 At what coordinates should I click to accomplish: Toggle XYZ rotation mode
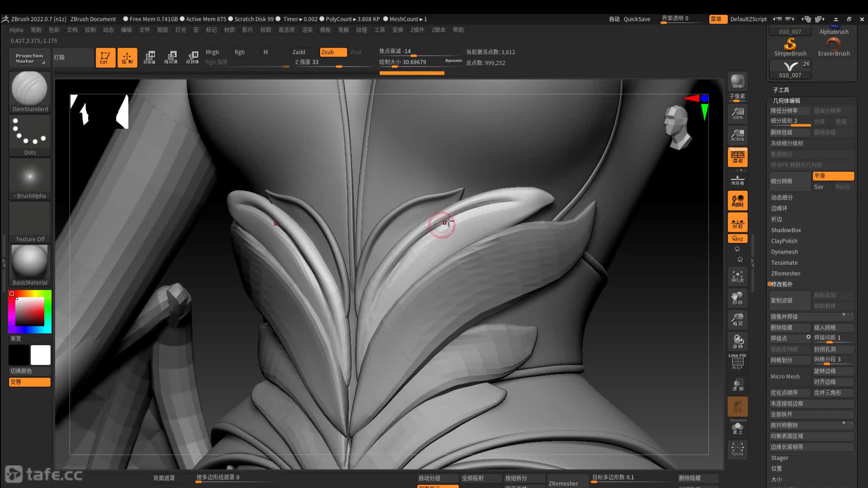tap(737, 239)
